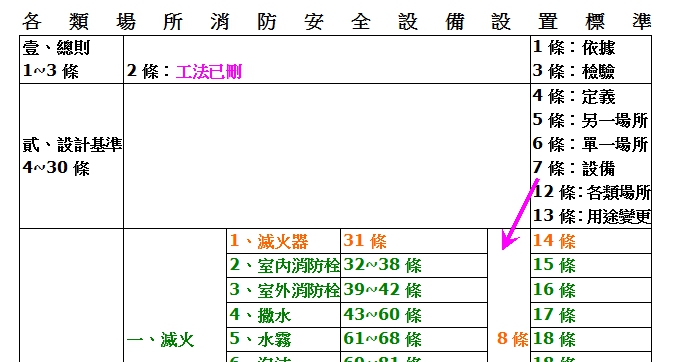Click '1 條：依據' entry
This screenshot has height=362, width=682.
tap(575, 47)
